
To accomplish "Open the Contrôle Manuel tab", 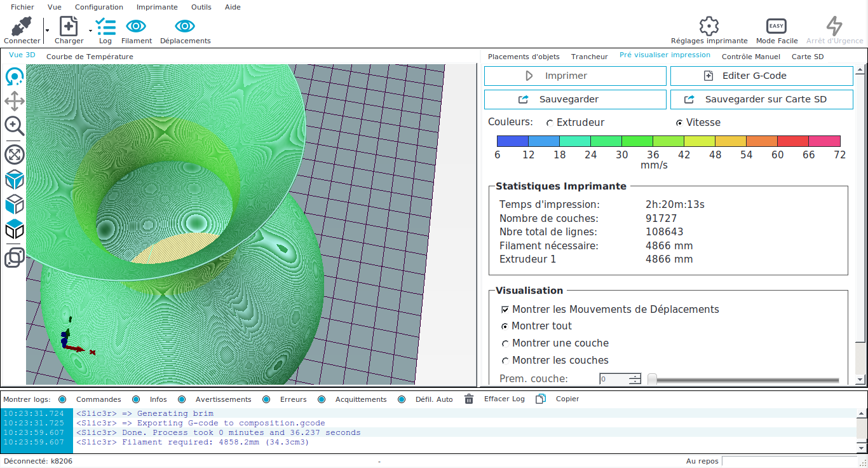I will point(751,57).
